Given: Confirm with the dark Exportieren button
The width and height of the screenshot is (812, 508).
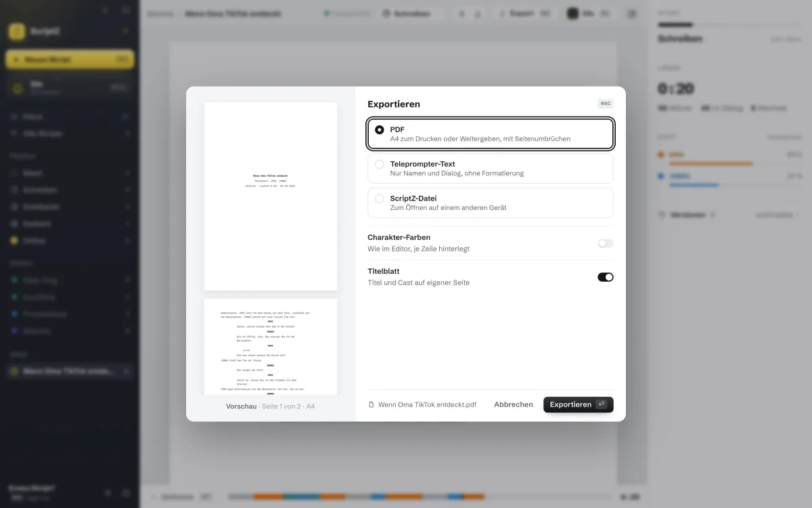Looking at the screenshot, I should pos(579,404).
